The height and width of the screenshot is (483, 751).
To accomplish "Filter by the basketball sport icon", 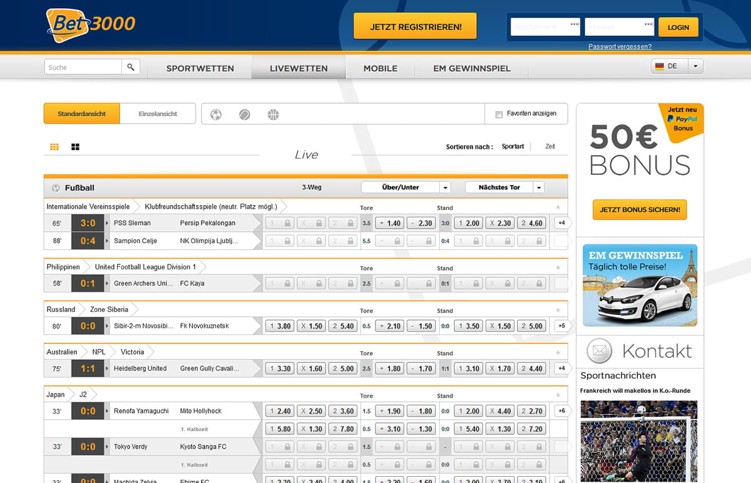I will 273,115.
